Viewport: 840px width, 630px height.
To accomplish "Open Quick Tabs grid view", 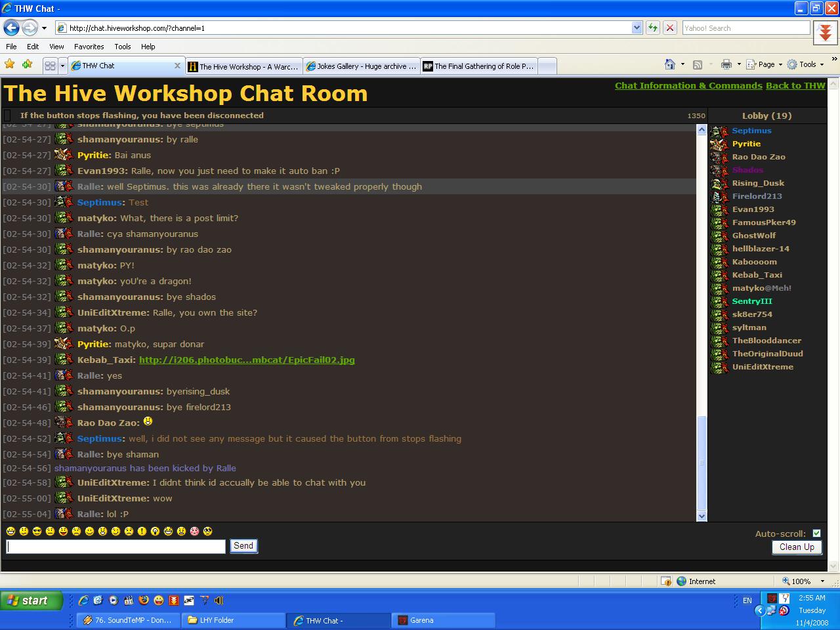I will (50, 66).
